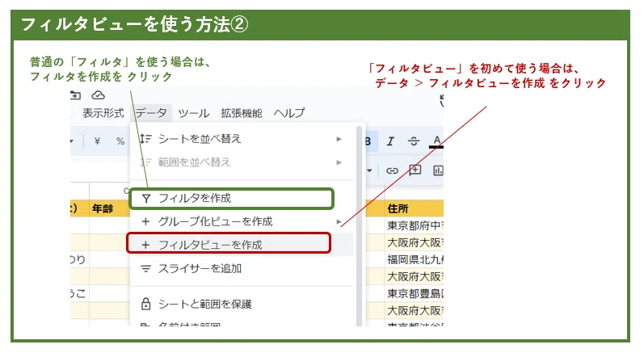
Task: Click lock icon beside シートと範囲を保護
Action: [x=145, y=305]
